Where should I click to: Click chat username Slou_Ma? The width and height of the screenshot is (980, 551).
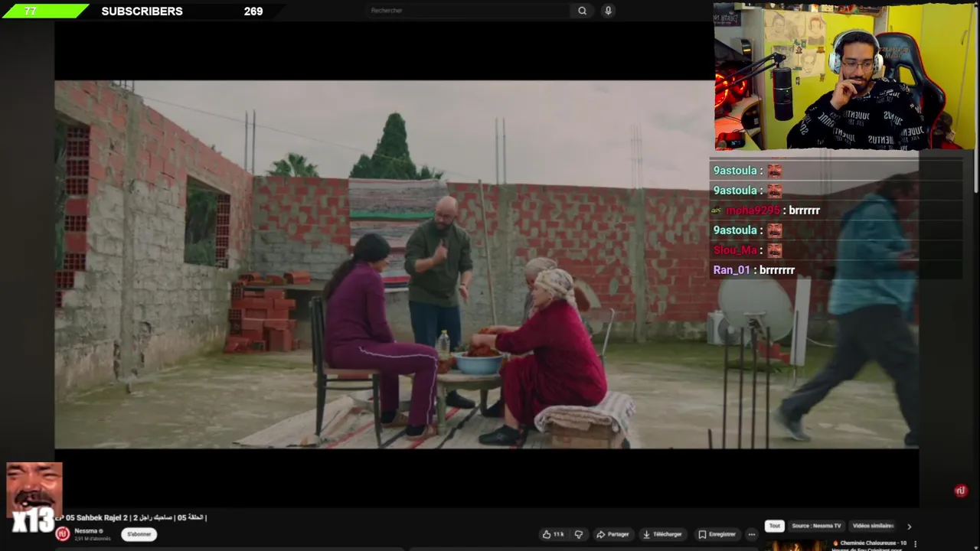(735, 250)
